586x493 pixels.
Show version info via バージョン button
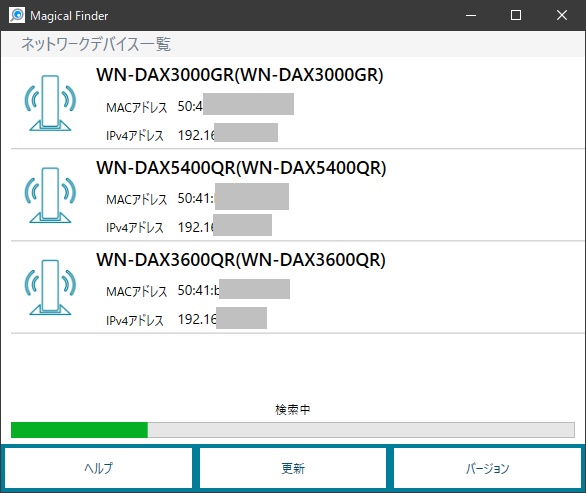pyautogui.click(x=487, y=468)
